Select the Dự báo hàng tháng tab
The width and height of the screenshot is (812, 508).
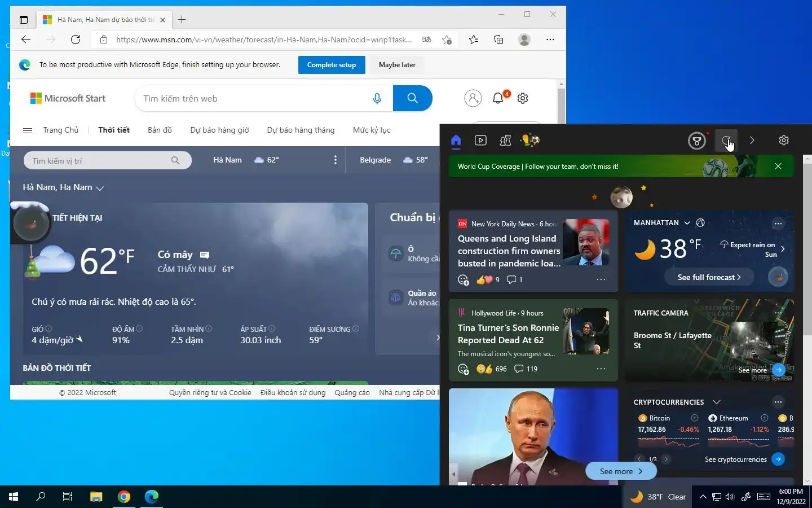click(x=301, y=130)
